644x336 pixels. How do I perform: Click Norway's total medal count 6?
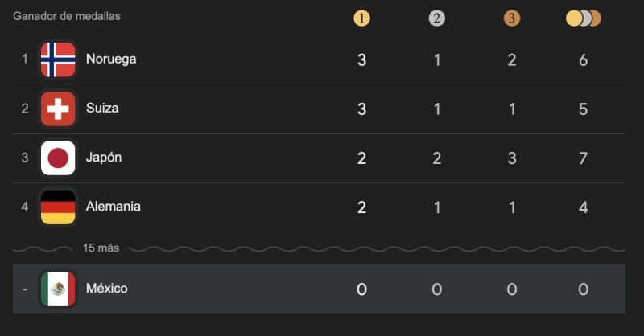coord(584,59)
